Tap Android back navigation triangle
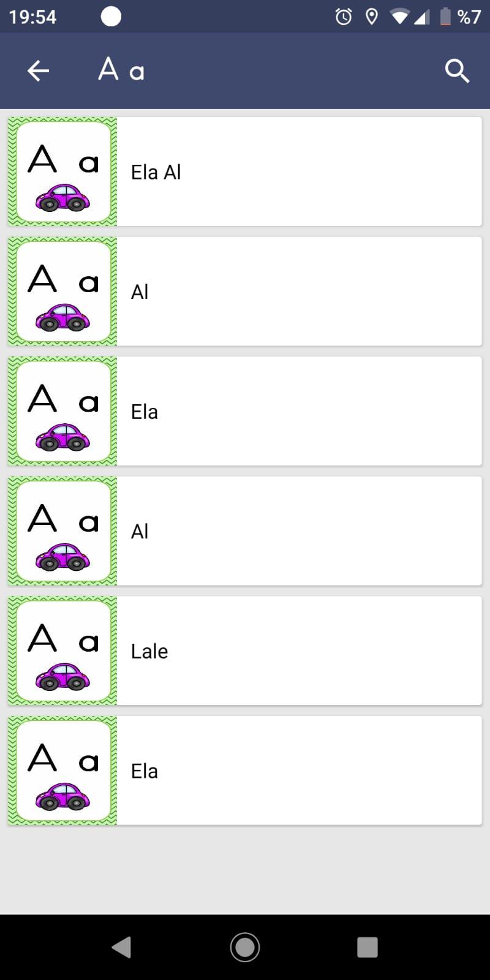The height and width of the screenshot is (980, 490). click(122, 947)
